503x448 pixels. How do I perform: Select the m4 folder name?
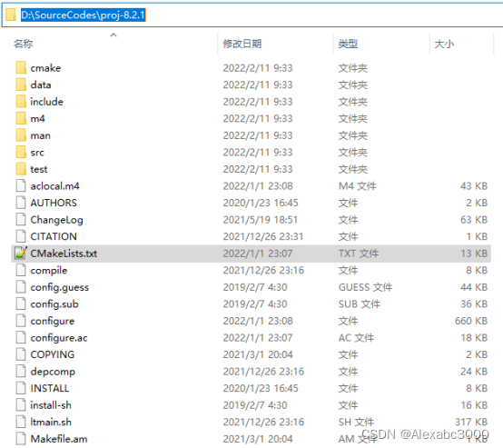coord(37,118)
